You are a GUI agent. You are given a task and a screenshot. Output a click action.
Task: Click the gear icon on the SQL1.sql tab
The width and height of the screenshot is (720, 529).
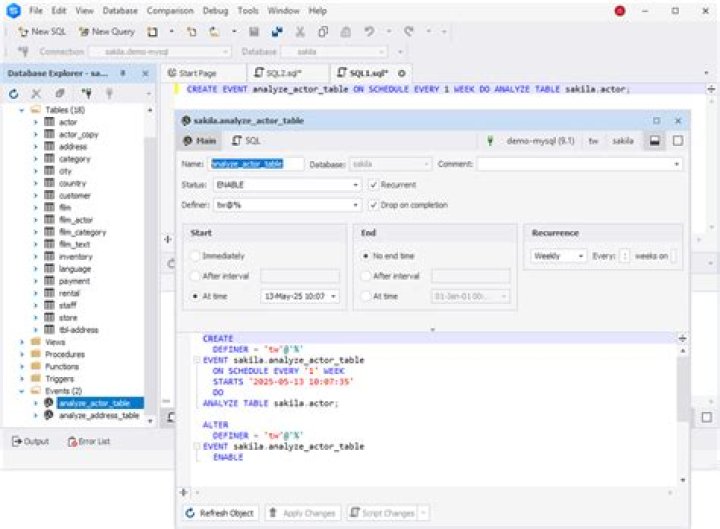(402, 73)
